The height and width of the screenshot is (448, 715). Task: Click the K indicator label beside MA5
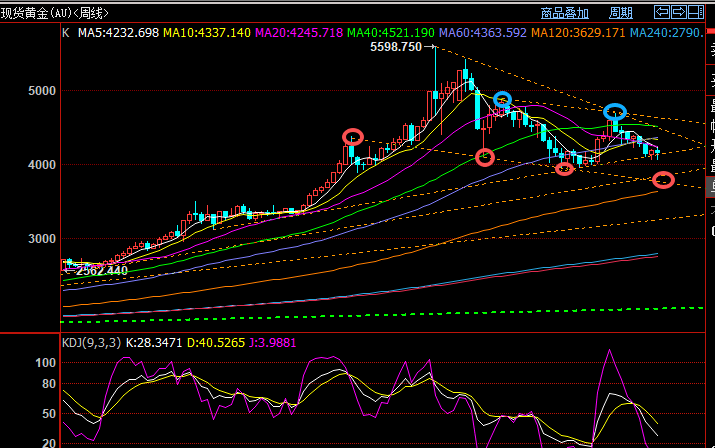pyautogui.click(x=66, y=33)
